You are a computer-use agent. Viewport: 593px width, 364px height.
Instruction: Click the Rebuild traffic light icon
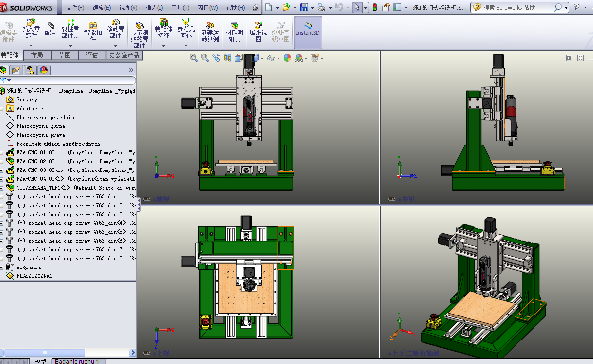[x=375, y=8]
